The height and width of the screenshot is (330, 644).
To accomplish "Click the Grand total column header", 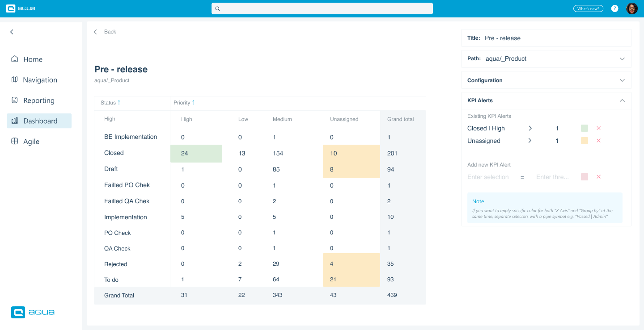I will 401,119.
